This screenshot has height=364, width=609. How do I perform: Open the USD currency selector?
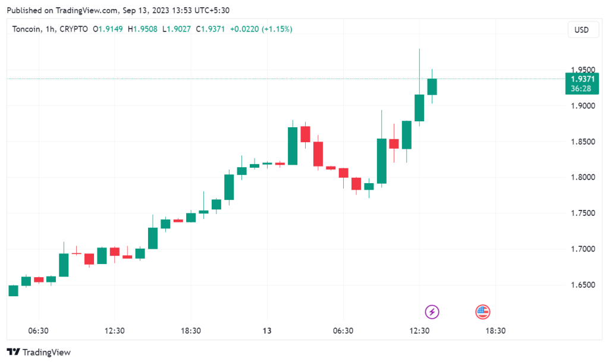[x=582, y=30]
